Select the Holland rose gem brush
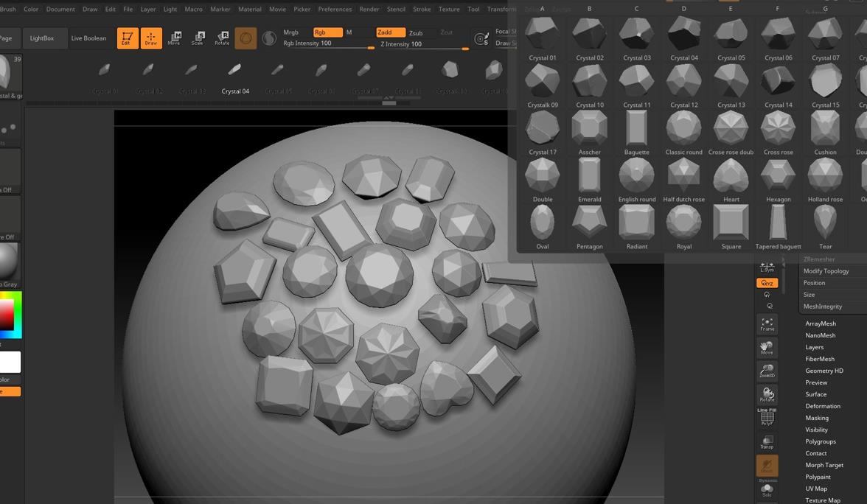This screenshot has width=867, height=504. pos(825,180)
